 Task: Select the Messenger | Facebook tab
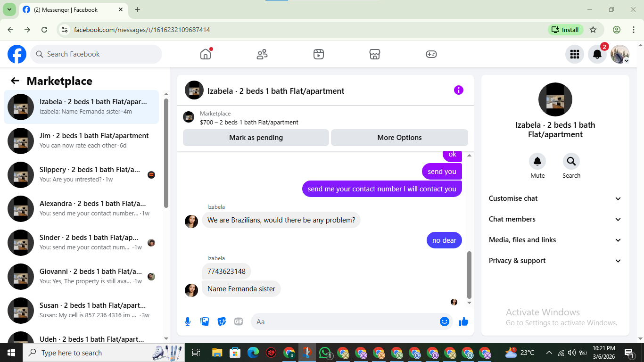(x=73, y=9)
